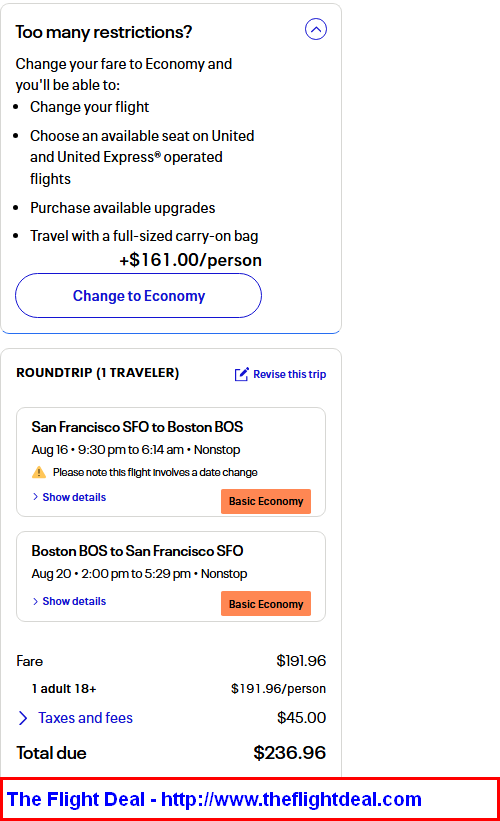The image size is (500, 821).
Task: Click the +$161.00/person upgrade price
Action: tap(191, 260)
